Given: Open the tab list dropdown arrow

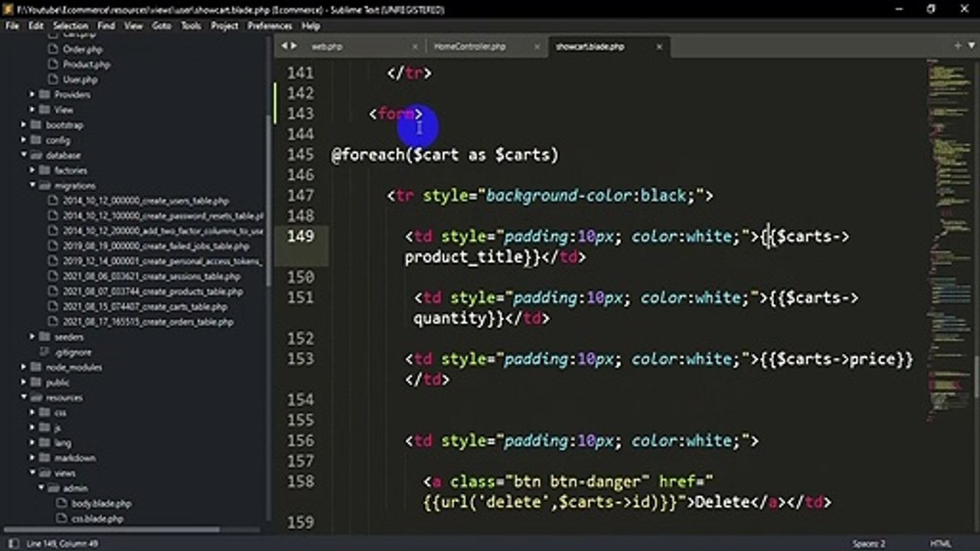Looking at the screenshot, I should pos(970,46).
